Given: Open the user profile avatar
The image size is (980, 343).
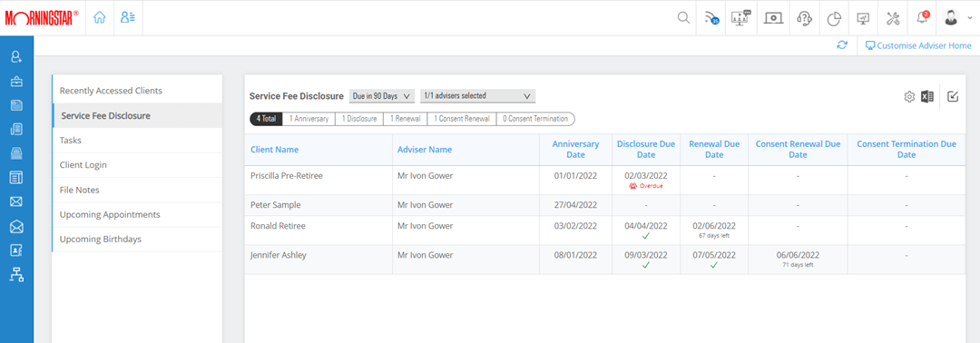Looking at the screenshot, I should (x=951, y=17).
